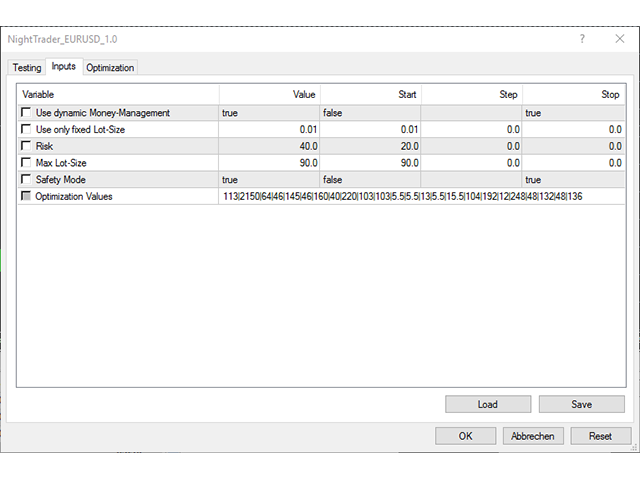Edit the Optimization Values string field

(x=422, y=196)
